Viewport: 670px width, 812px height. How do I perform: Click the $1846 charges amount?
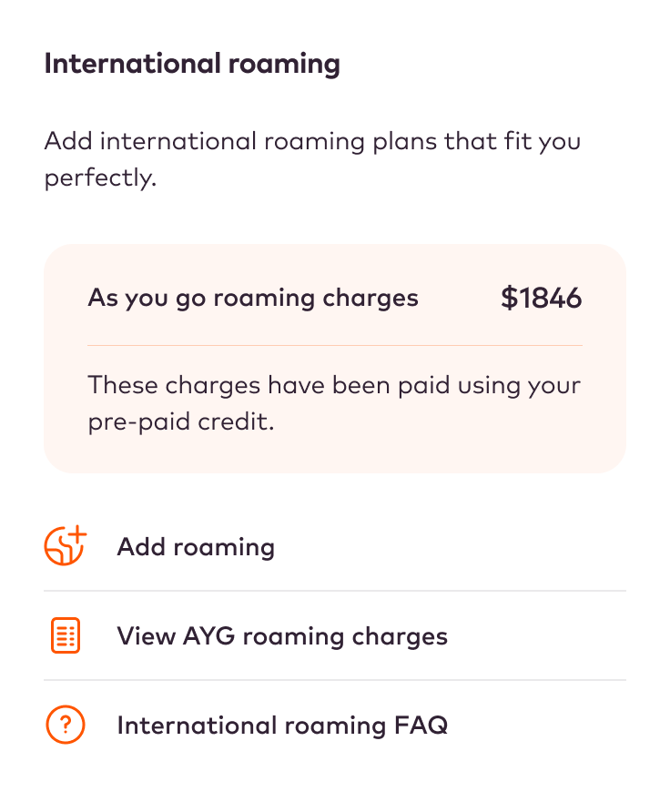pos(541,298)
